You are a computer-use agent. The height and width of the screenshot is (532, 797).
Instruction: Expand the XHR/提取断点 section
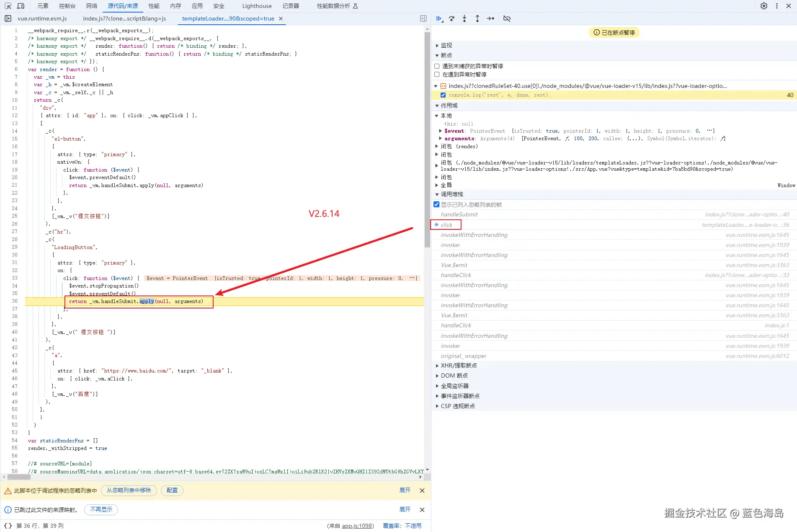(437, 365)
